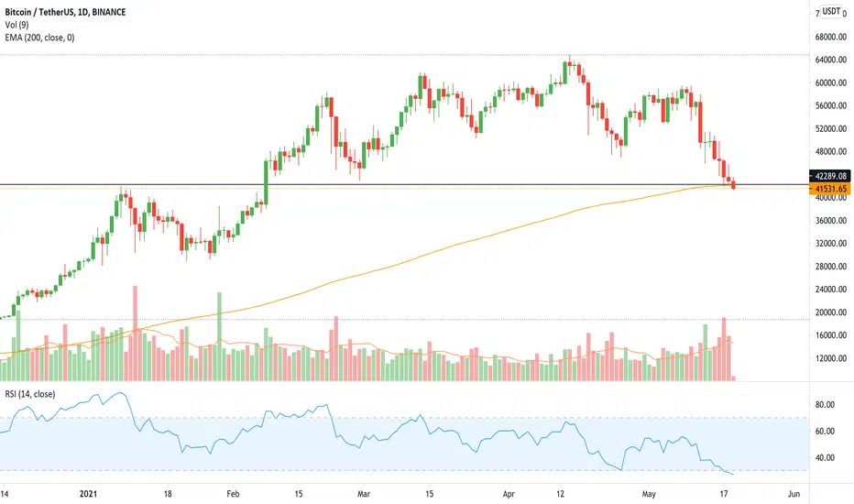Click 48000.00 on the price axis
The width and height of the screenshot is (854, 504).
[x=830, y=151]
